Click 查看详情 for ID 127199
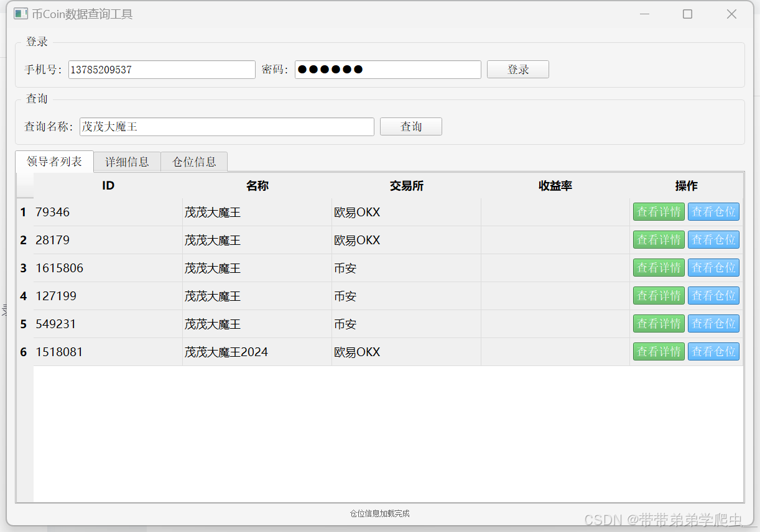 [x=659, y=296]
